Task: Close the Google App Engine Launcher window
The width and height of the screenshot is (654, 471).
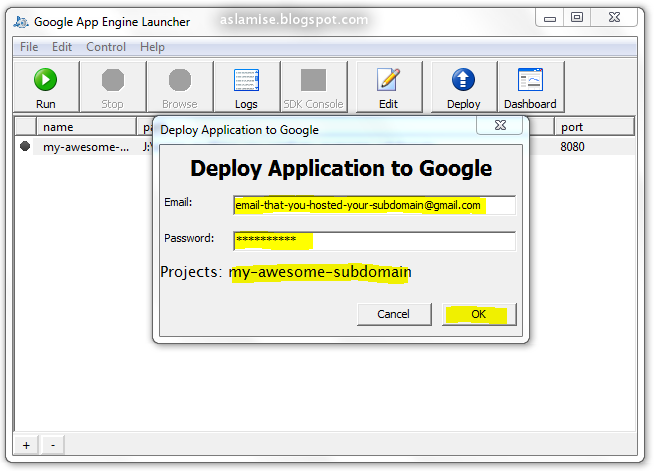Action: click(x=614, y=18)
